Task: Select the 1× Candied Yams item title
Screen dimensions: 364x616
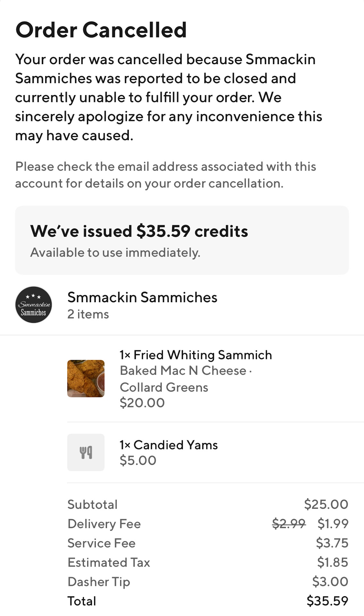Action: [x=169, y=445]
